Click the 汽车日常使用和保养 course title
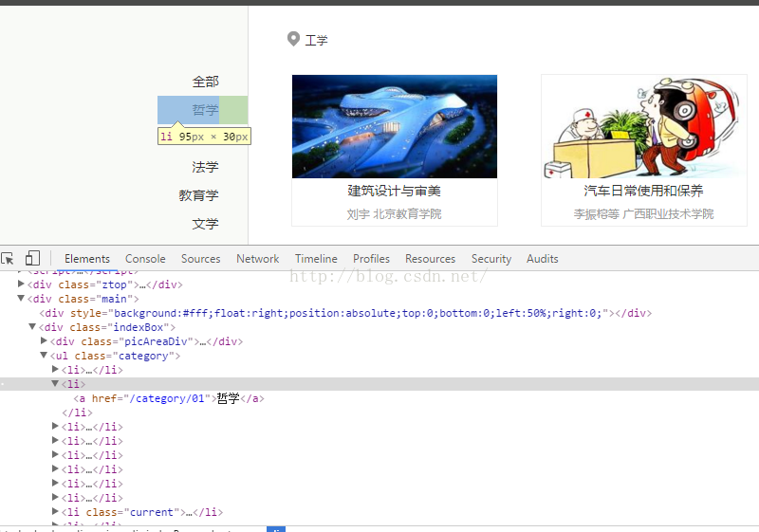 tap(643, 191)
